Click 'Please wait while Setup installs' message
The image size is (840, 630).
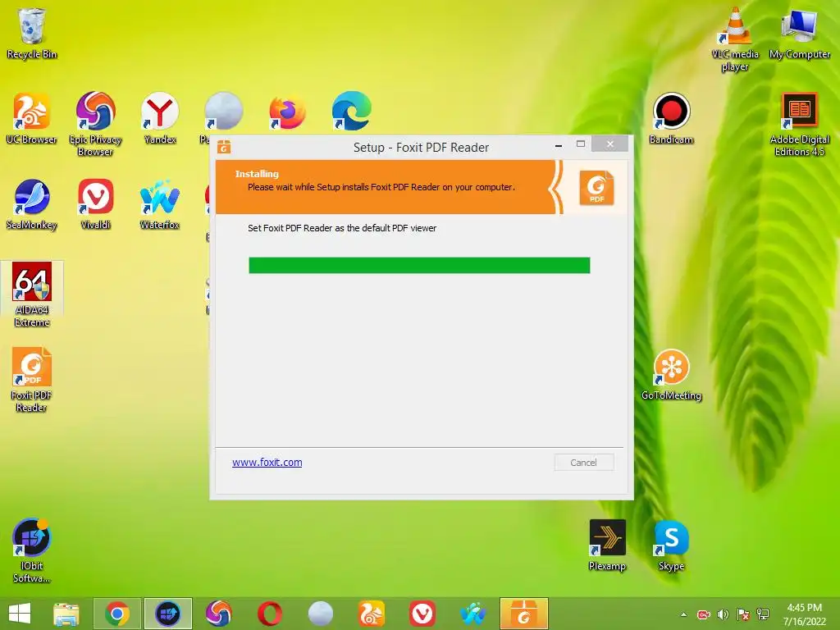pos(381,187)
